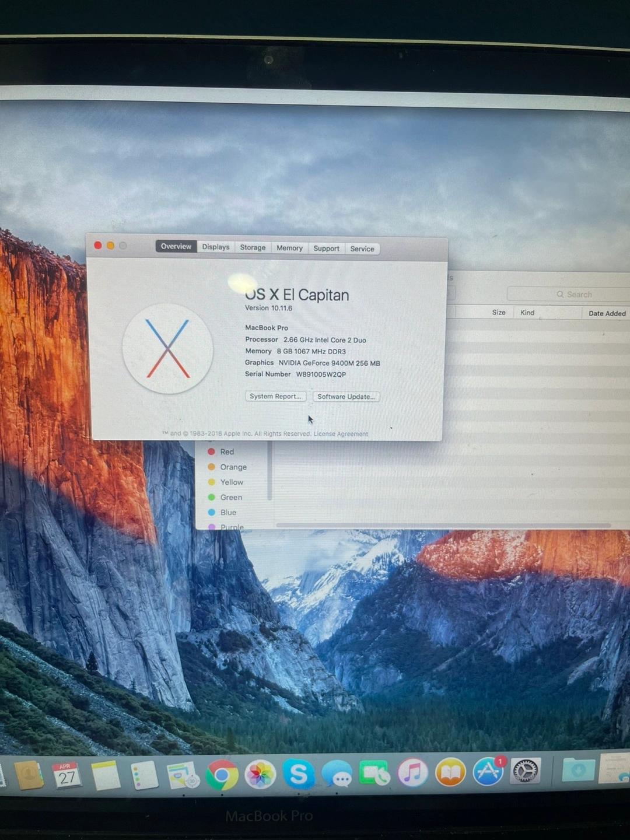Viewport: 630px width, 840px height.
Task: Launch the Photos app in dock
Action: pyautogui.click(x=260, y=775)
